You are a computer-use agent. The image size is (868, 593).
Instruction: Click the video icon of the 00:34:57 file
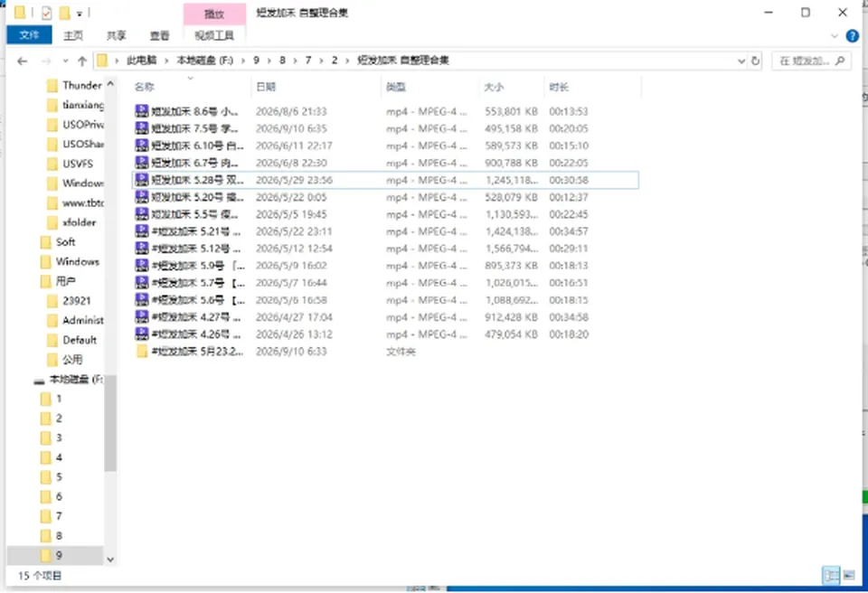pos(142,231)
